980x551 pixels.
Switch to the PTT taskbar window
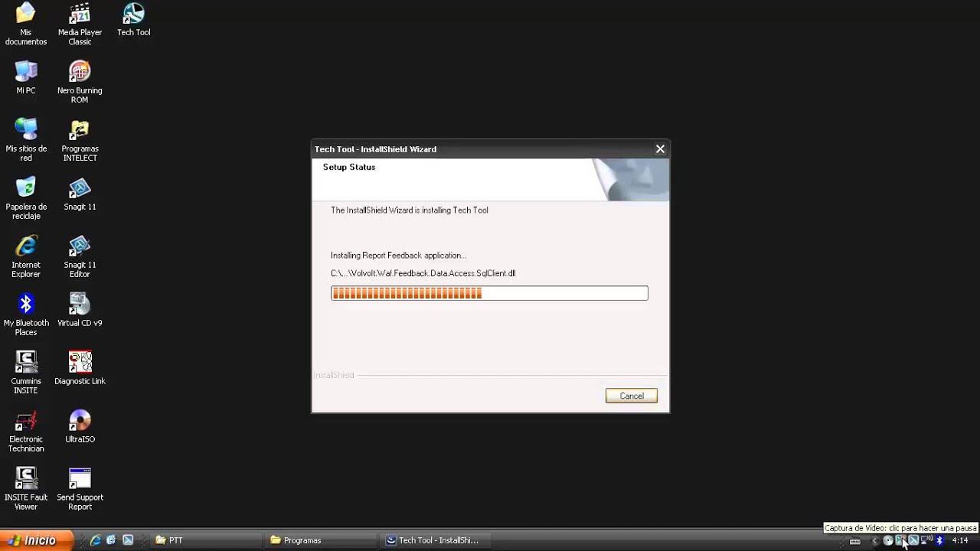point(205,540)
